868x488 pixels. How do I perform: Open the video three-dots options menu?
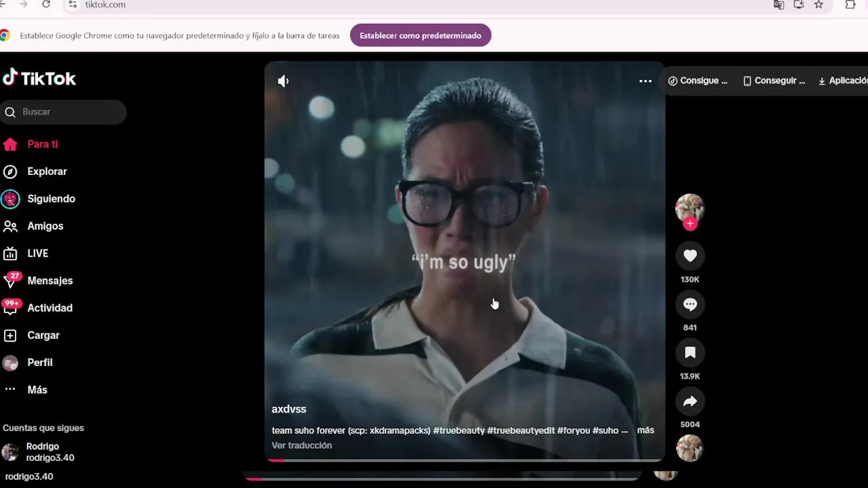(x=646, y=81)
